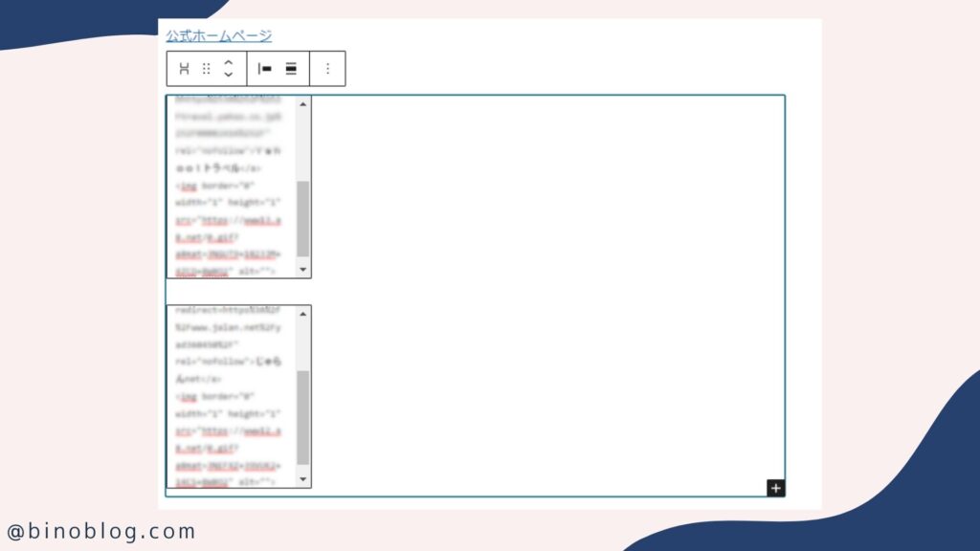Change horizontal alignment (left-justify icon)

264,69
